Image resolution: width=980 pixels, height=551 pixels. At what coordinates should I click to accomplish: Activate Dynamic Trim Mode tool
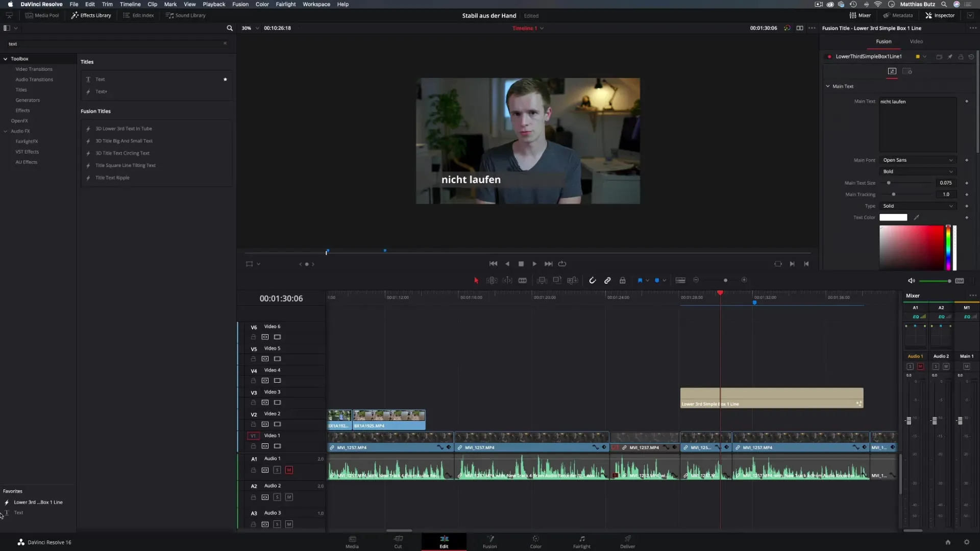point(507,280)
